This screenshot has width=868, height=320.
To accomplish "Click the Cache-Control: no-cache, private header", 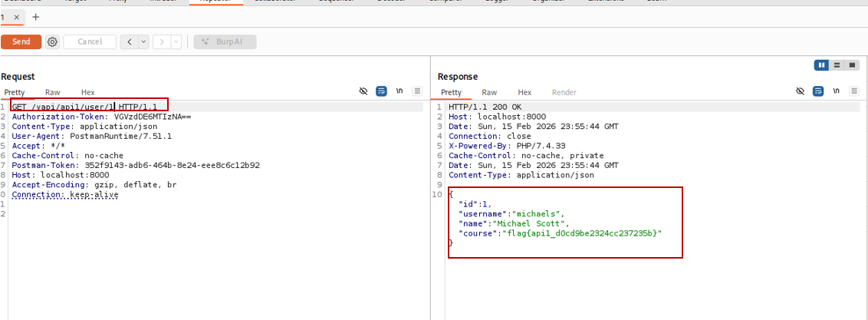I will 526,156.
